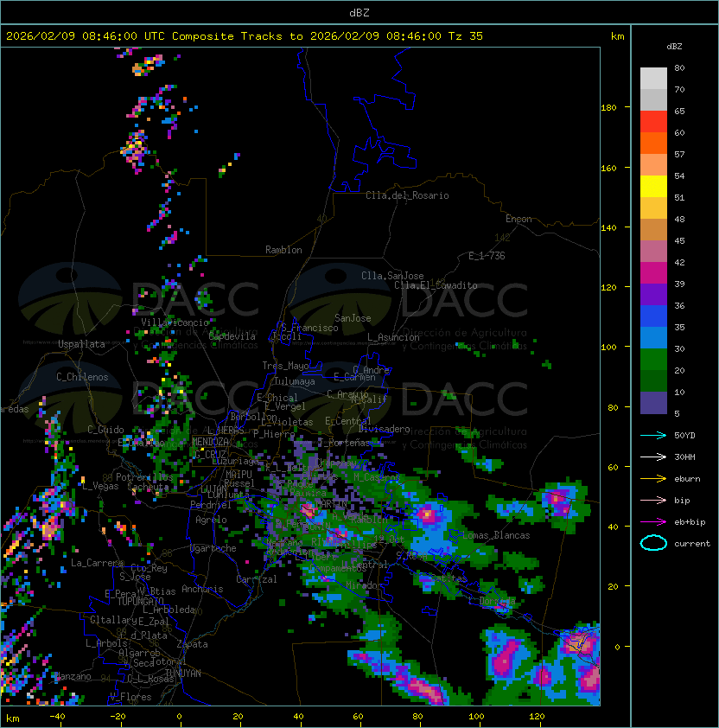This screenshot has width=719, height=728.
Task: Select the 'TUNUYAN' place label
Action: (183, 674)
